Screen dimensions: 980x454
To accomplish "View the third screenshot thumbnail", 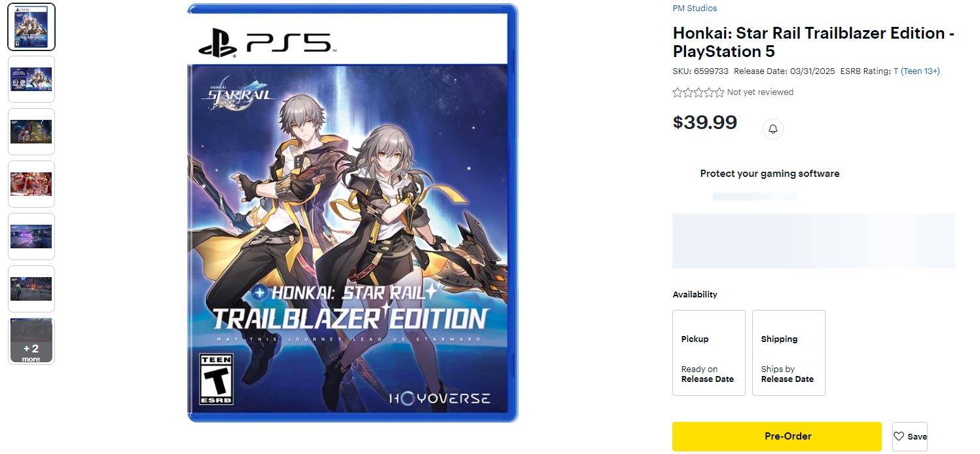I will (31, 132).
